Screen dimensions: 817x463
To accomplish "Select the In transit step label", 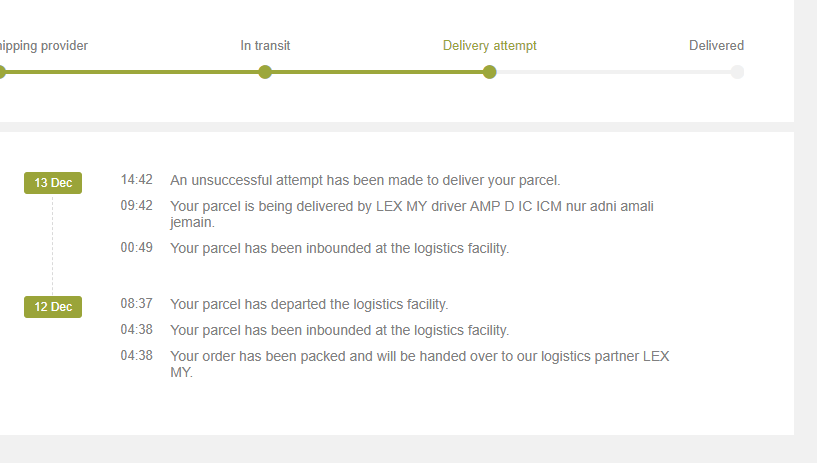I will (265, 46).
